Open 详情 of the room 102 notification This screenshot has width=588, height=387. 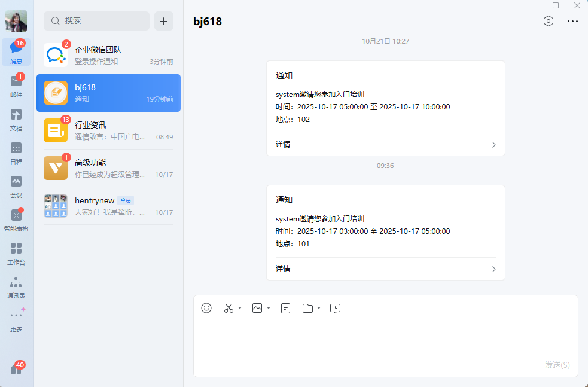click(x=385, y=144)
